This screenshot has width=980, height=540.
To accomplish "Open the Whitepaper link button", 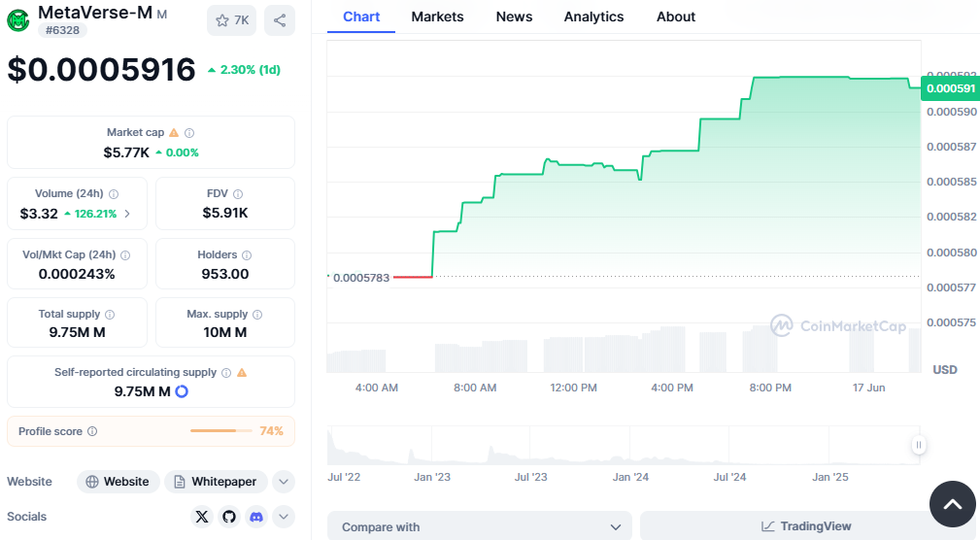I will click(216, 482).
